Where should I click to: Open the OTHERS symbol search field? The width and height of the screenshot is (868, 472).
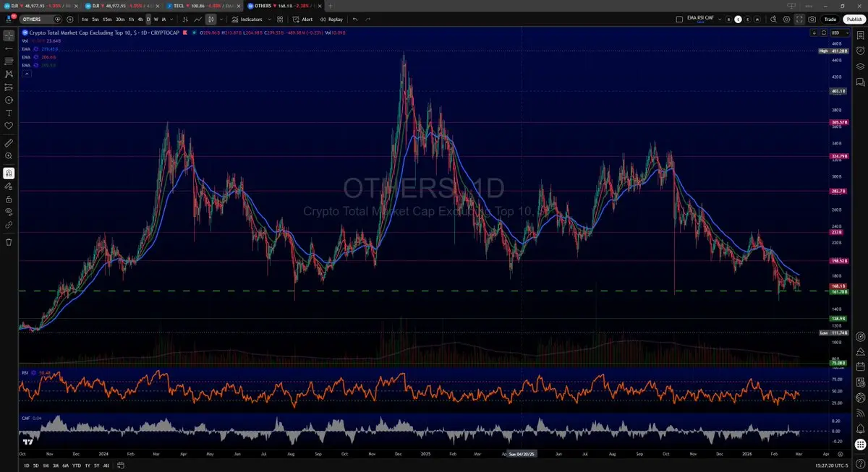coord(41,20)
